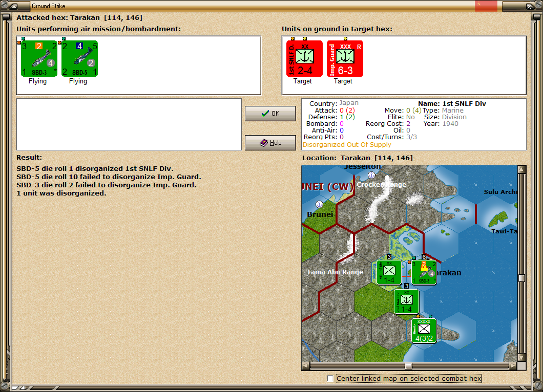Click the Brunei map label
The width and height of the screenshot is (543, 392).
(320, 214)
